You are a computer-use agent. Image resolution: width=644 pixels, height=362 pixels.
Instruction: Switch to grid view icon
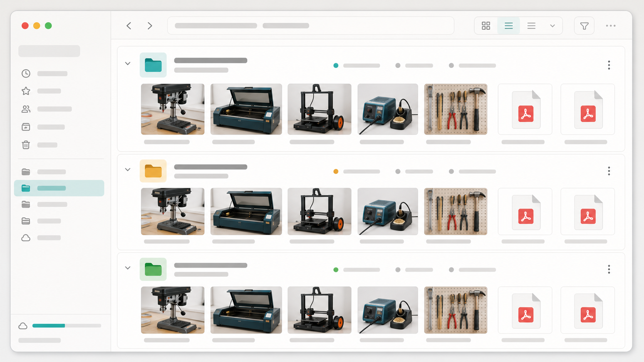click(x=486, y=26)
